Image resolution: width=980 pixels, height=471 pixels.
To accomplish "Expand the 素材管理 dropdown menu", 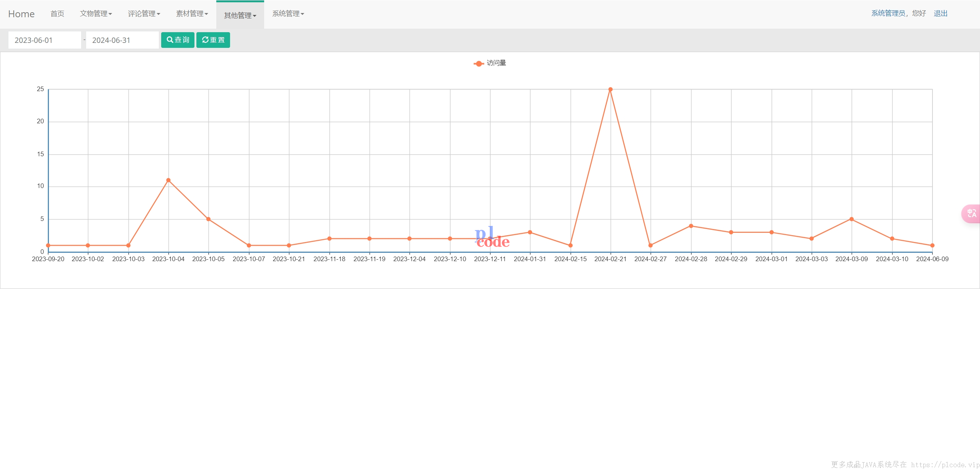I will [x=192, y=14].
